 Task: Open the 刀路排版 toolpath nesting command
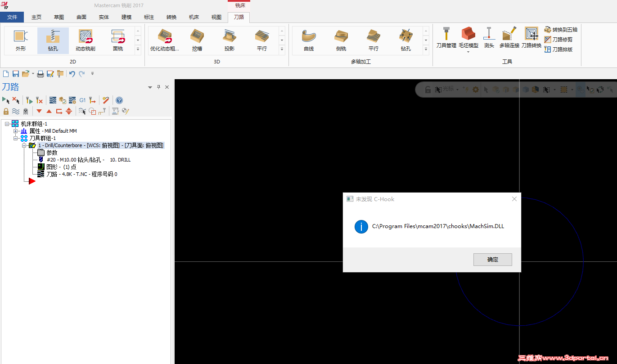click(x=558, y=49)
